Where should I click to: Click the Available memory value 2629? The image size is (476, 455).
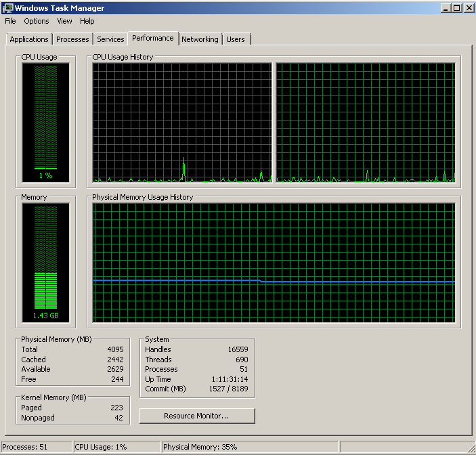point(115,369)
